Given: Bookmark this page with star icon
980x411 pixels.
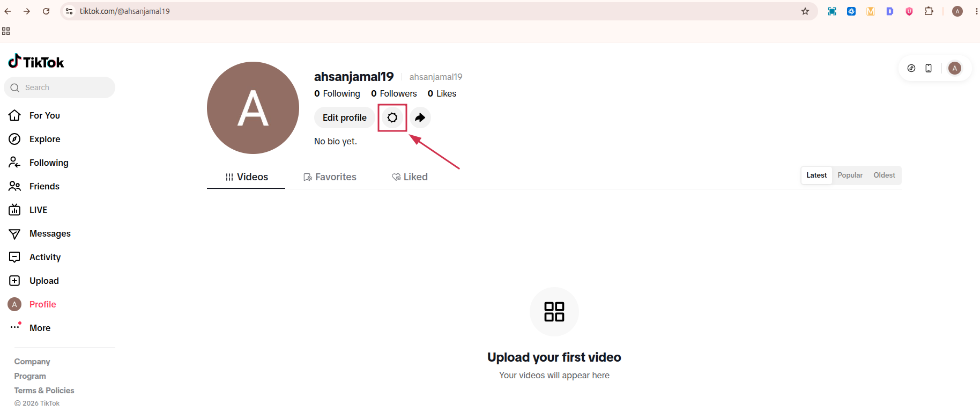Looking at the screenshot, I should point(805,11).
